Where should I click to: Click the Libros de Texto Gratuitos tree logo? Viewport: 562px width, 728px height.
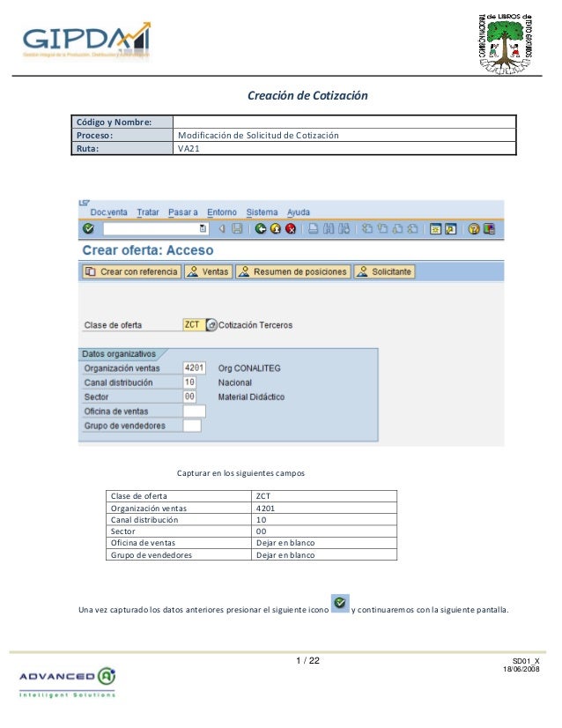pyautogui.click(x=506, y=44)
